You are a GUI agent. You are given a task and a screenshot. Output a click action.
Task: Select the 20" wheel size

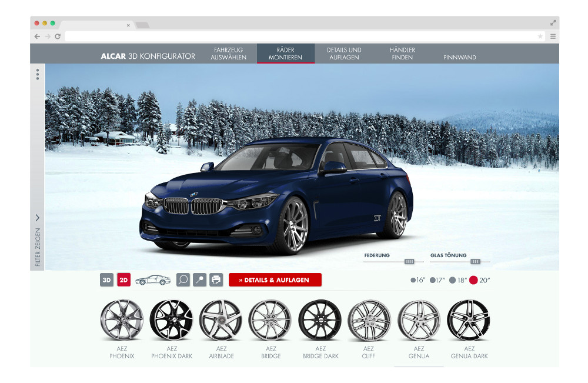point(480,280)
